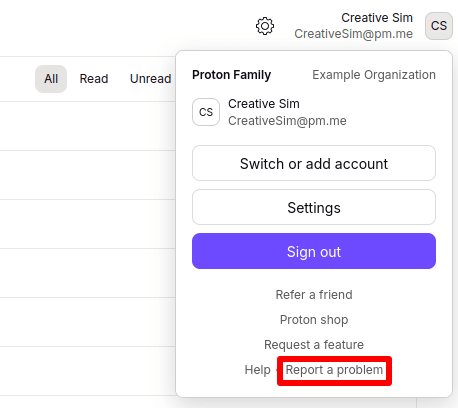Open Settings from the account panel

[314, 207]
